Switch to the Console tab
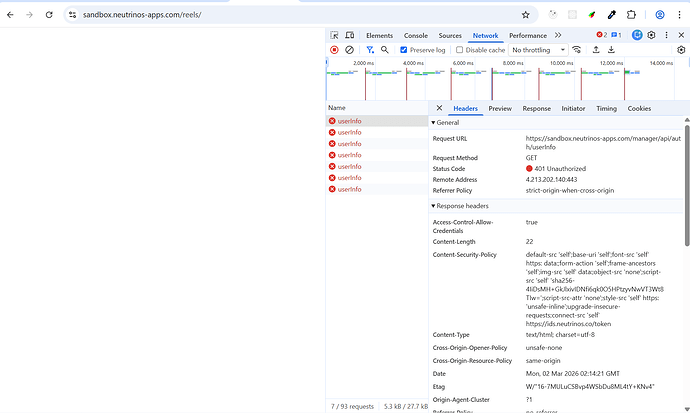Screen dimensions: 690x413 416,36
